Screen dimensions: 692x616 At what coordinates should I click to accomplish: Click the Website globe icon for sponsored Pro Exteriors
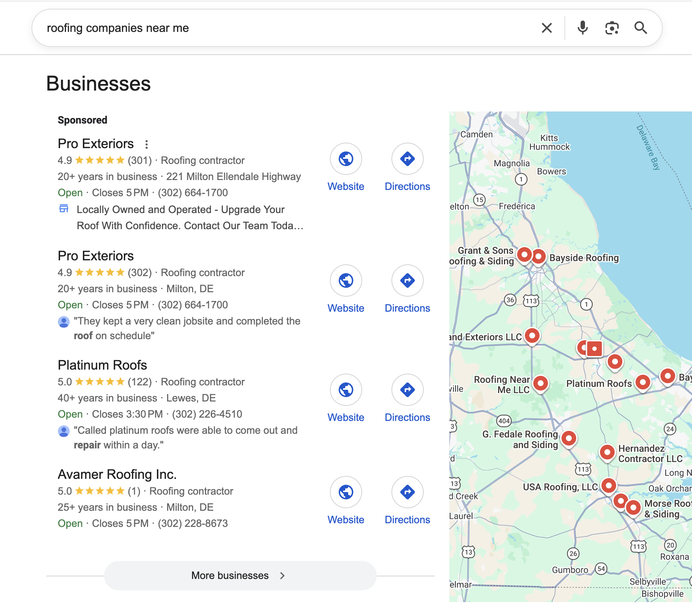click(346, 159)
